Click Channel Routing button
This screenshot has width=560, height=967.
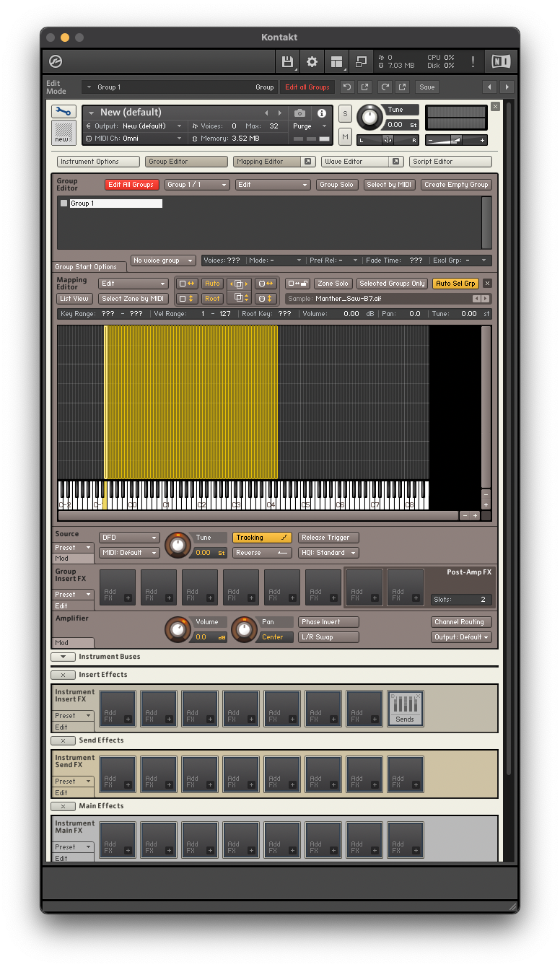coord(461,622)
